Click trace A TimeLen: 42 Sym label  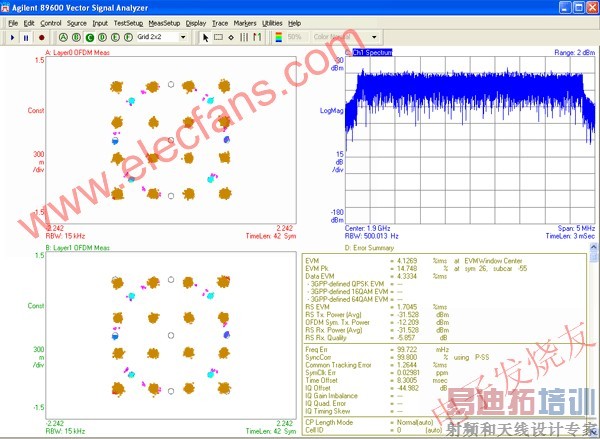pyautogui.click(x=271, y=236)
